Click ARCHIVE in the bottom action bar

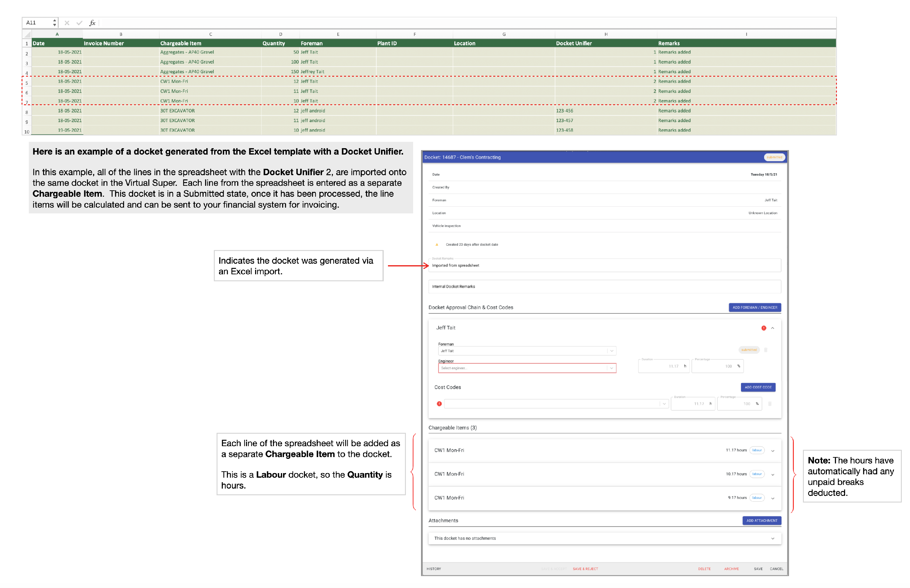point(731,569)
